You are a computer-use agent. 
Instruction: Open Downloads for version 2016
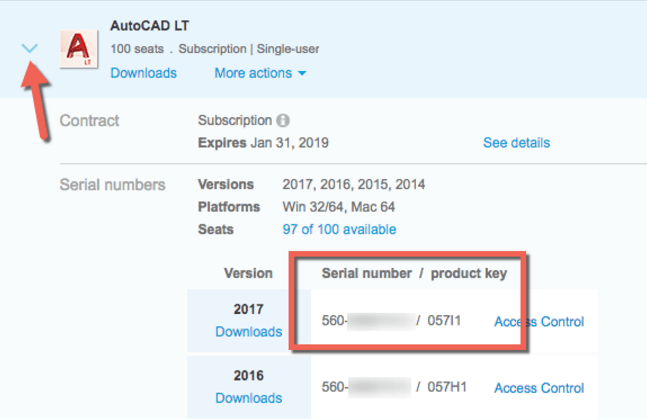coord(248,398)
